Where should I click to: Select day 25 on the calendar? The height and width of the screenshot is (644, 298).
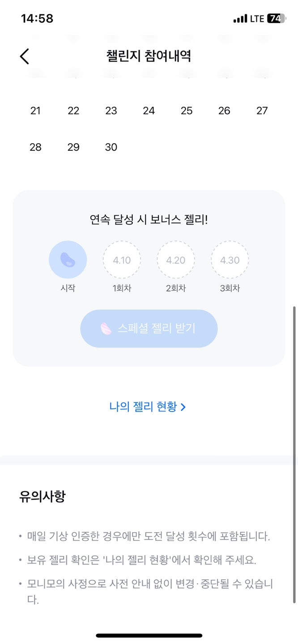tap(187, 110)
